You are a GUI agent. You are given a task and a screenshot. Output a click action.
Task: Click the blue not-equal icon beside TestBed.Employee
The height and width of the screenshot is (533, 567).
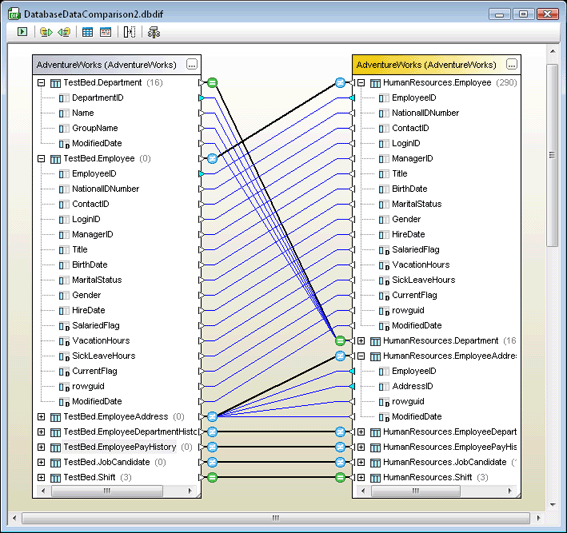tap(212, 158)
